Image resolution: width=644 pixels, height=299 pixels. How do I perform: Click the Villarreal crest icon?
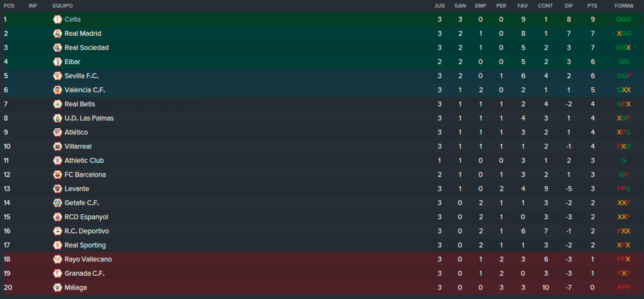(57, 146)
